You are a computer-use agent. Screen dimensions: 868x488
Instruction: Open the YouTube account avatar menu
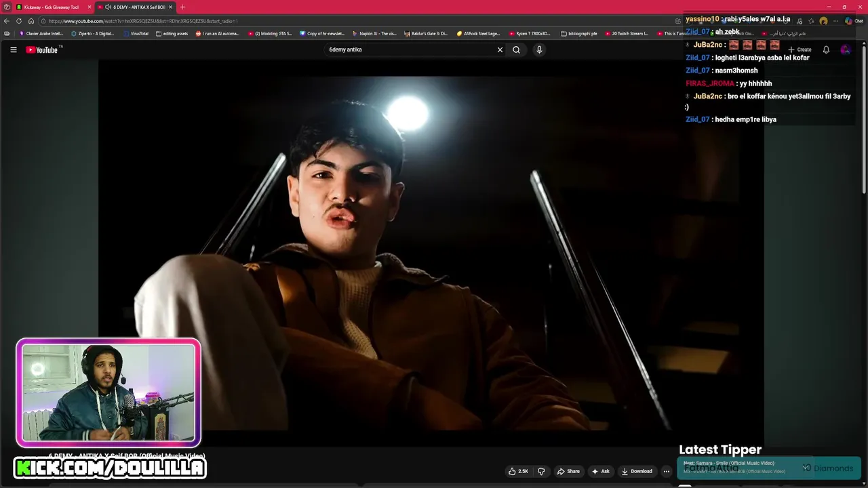pos(845,49)
